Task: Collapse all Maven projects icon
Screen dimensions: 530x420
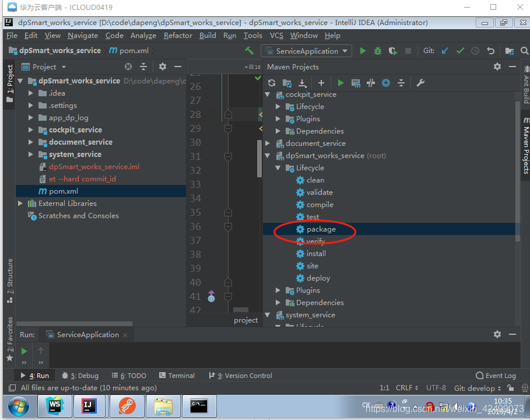Action: point(401,83)
